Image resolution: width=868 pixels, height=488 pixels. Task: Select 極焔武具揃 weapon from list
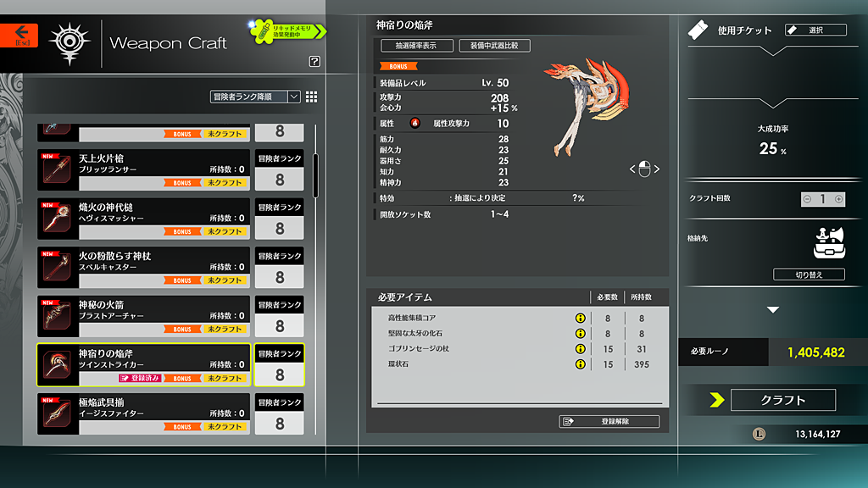(x=144, y=413)
